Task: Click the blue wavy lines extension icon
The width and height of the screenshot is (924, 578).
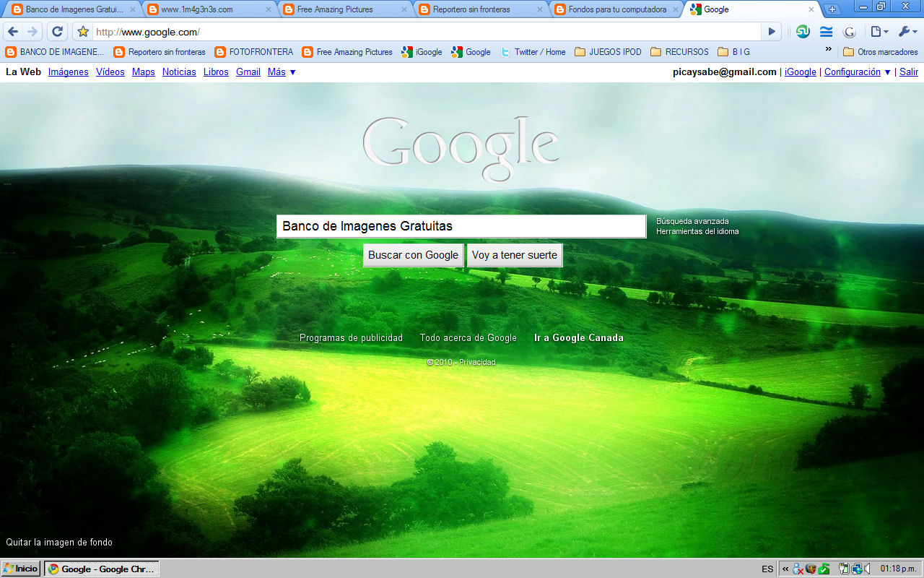Action: (x=827, y=32)
